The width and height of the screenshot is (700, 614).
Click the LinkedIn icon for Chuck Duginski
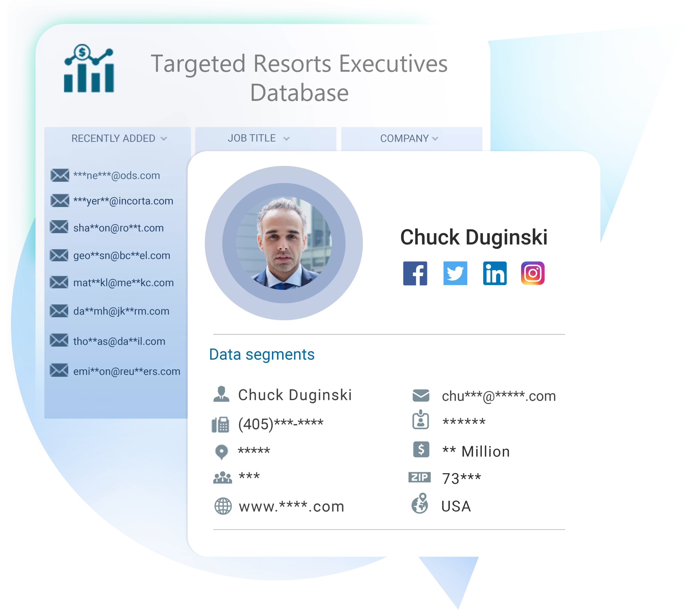pos(495,274)
